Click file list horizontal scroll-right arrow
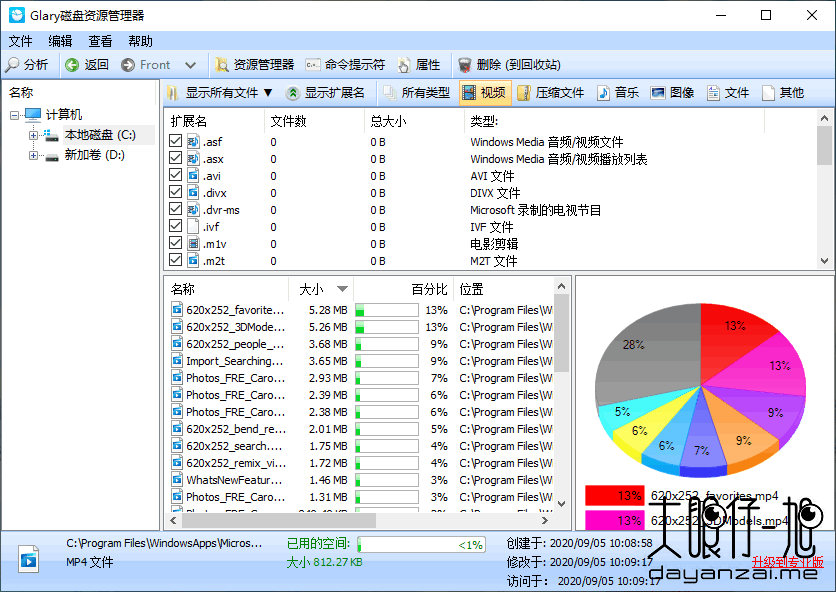The width and height of the screenshot is (836, 592). tap(544, 520)
